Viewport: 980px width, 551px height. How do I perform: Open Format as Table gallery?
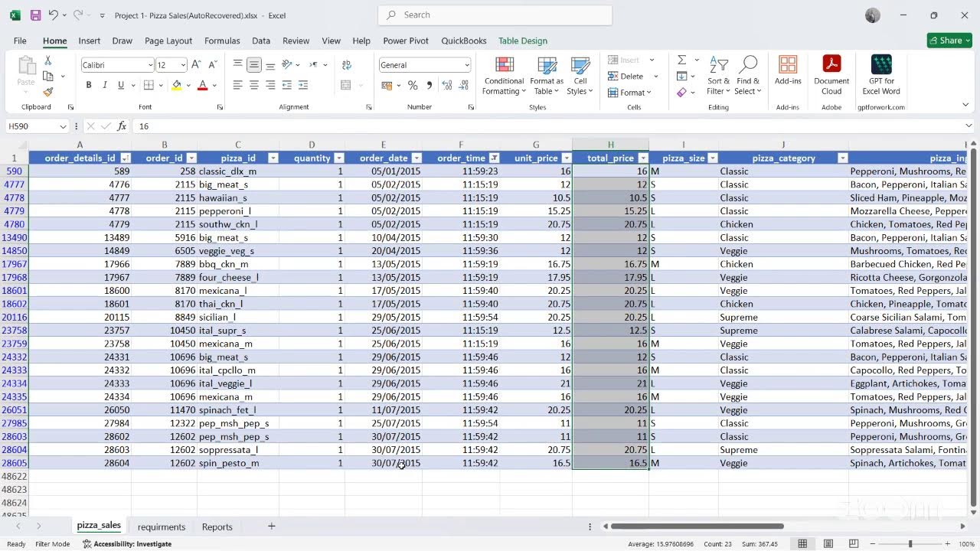547,76
